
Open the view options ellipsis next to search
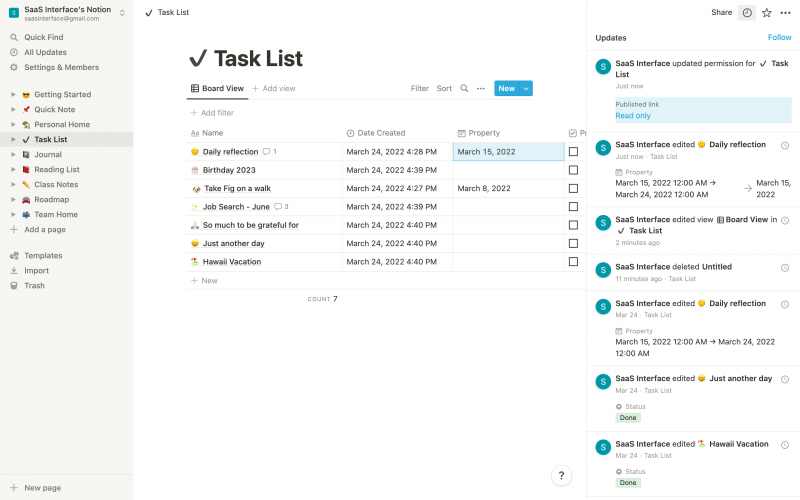(x=481, y=88)
